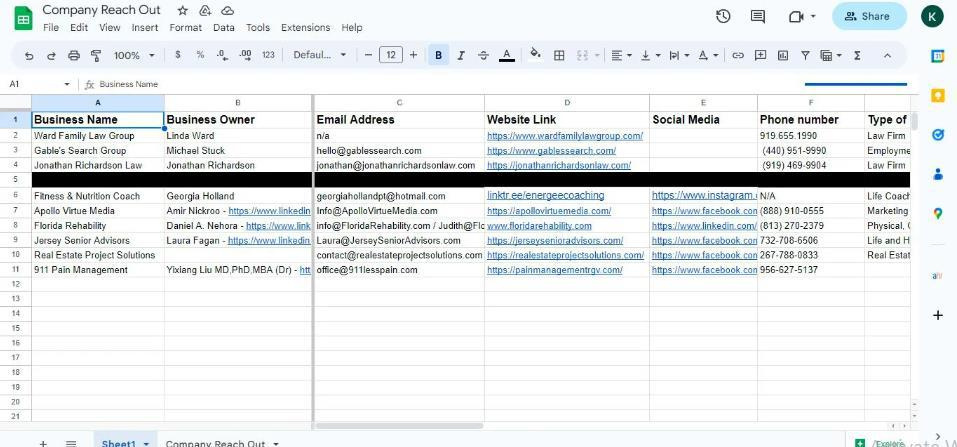Screen dimensions: 957x447
Task: Insert link using chain icon
Action: pyautogui.click(x=738, y=55)
